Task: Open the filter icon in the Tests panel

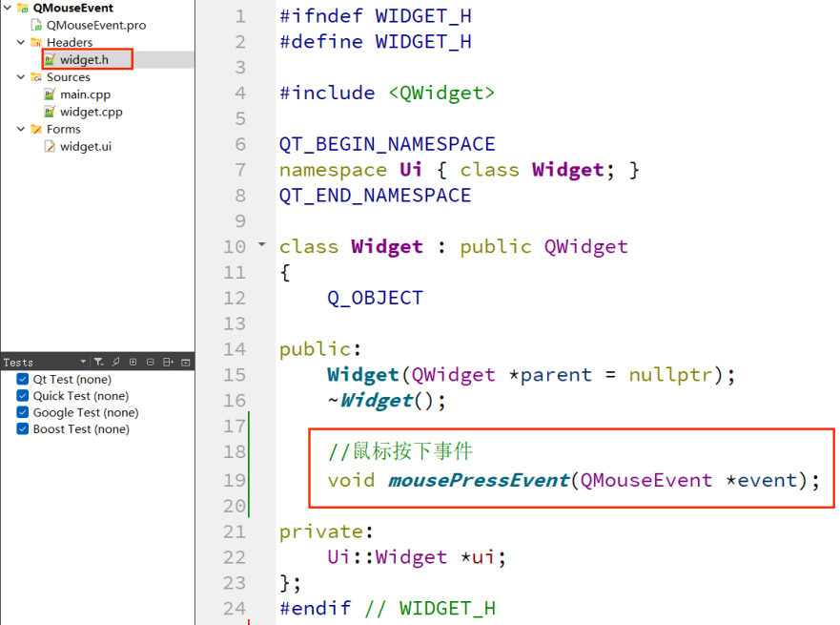Action: pos(99,362)
